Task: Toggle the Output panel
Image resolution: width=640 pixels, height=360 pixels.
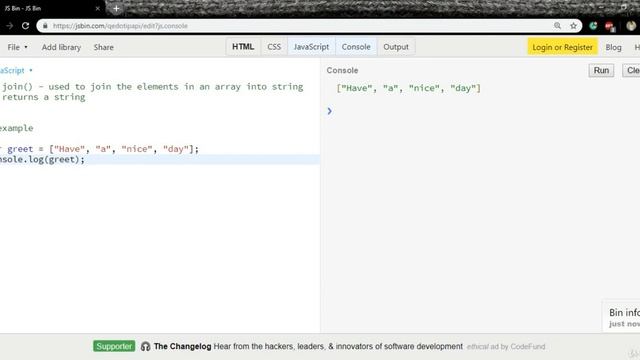Action: (396, 47)
